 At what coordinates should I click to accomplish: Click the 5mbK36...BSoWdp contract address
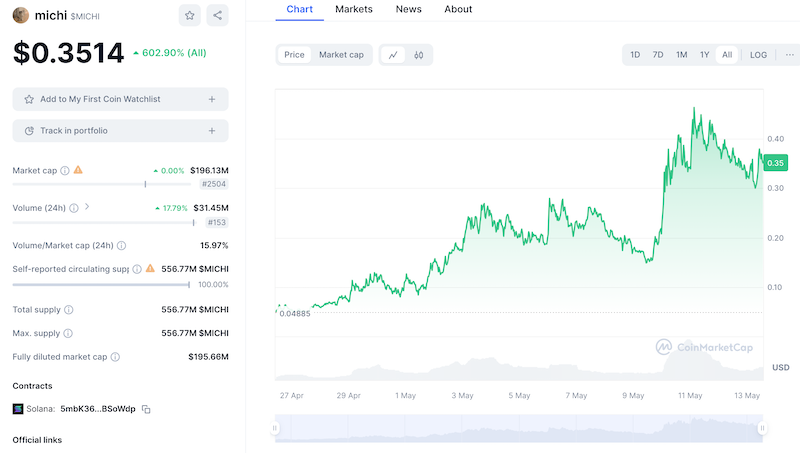pyautogui.click(x=98, y=409)
